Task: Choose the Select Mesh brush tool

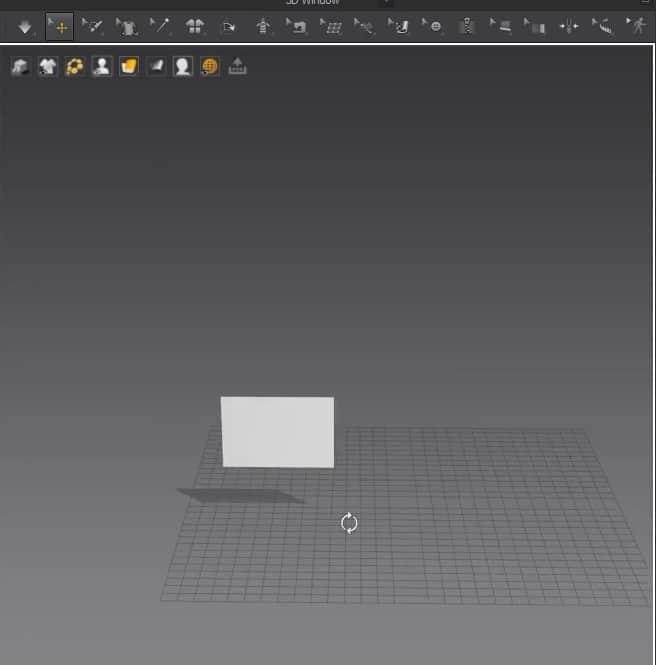Action: pyautogui.click(x=92, y=26)
